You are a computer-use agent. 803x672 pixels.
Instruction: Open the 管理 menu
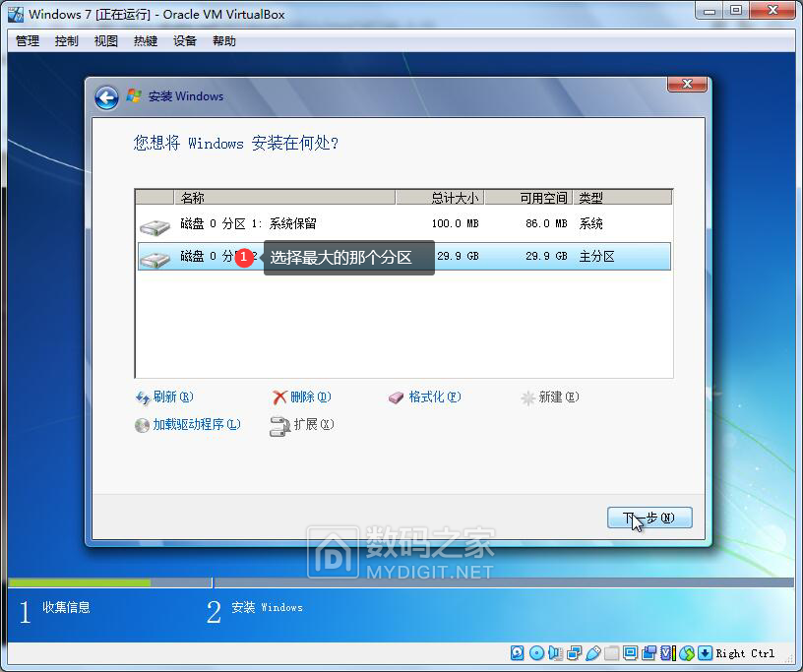(28, 41)
